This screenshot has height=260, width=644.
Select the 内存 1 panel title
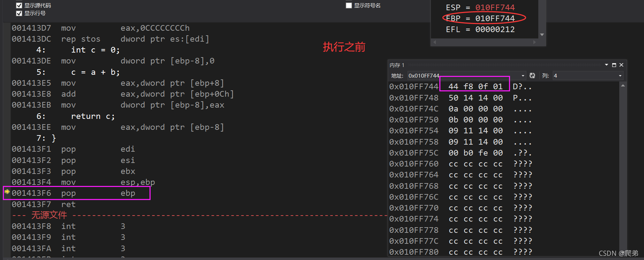[397, 65]
